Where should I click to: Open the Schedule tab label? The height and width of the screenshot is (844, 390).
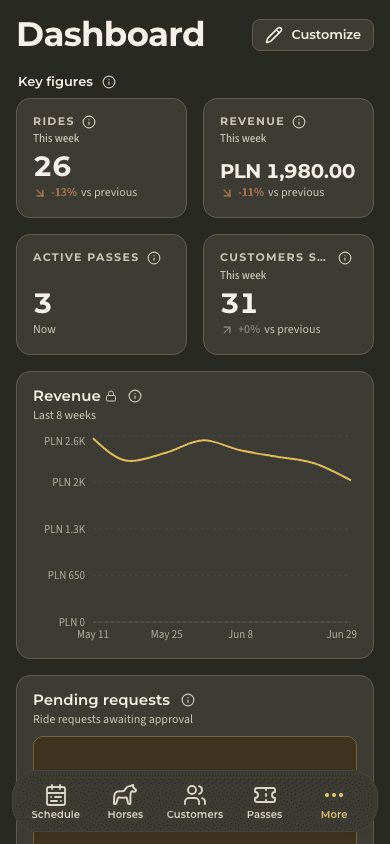(55, 814)
